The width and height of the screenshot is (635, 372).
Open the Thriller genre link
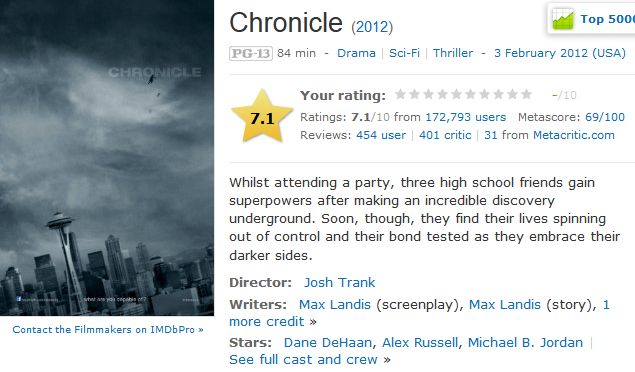point(453,53)
